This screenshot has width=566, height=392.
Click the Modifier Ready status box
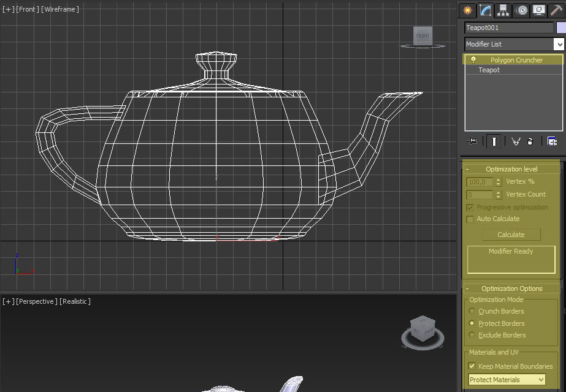pyautogui.click(x=511, y=260)
